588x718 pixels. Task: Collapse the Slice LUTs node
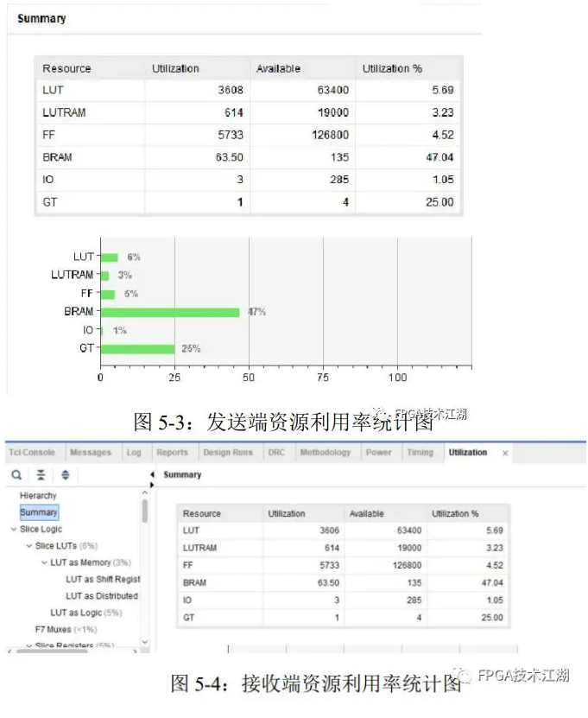tap(28, 546)
